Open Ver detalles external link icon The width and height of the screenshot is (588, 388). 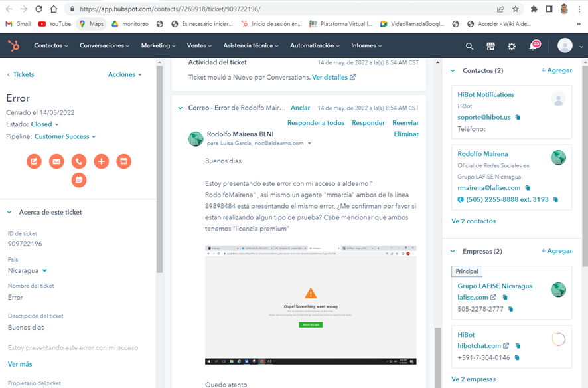pyautogui.click(x=352, y=77)
